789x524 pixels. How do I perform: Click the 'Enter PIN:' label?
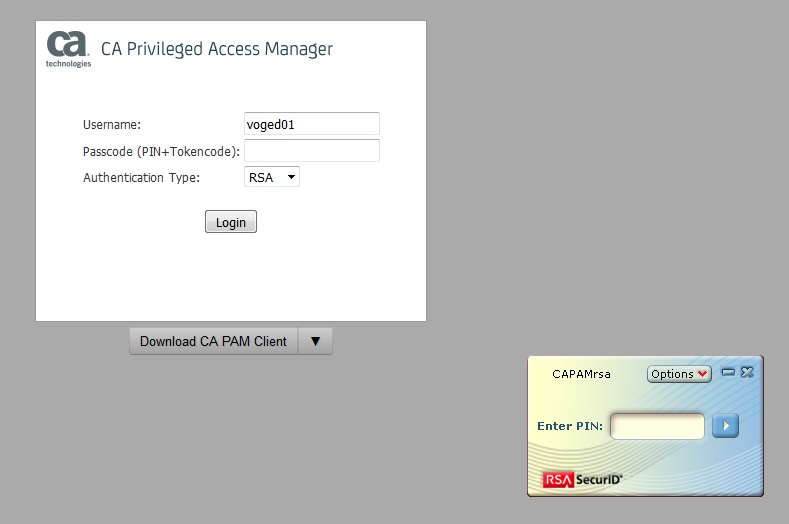pos(570,426)
